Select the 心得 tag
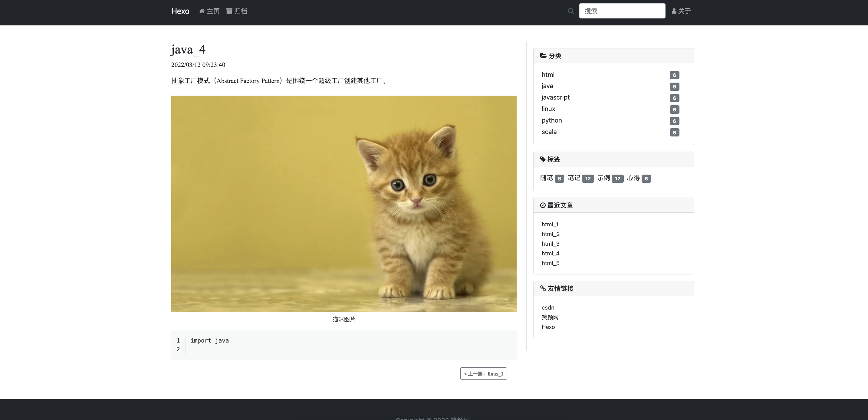Image resolution: width=868 pixels, height=420 pixels. (x=634, y=178)
